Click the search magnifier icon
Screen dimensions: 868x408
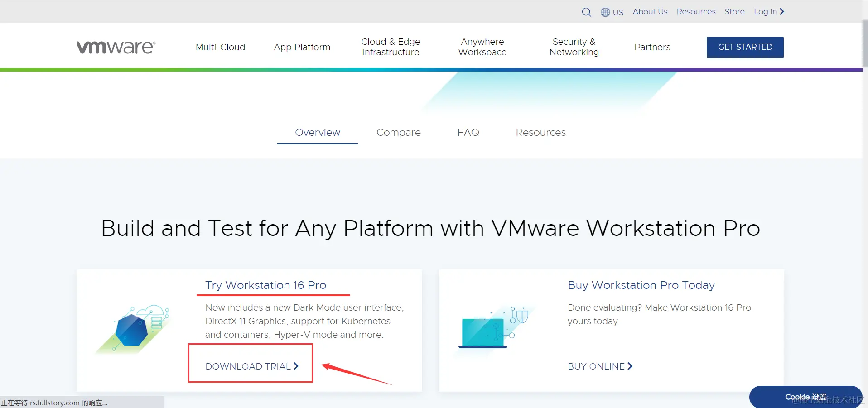point(586,12)
